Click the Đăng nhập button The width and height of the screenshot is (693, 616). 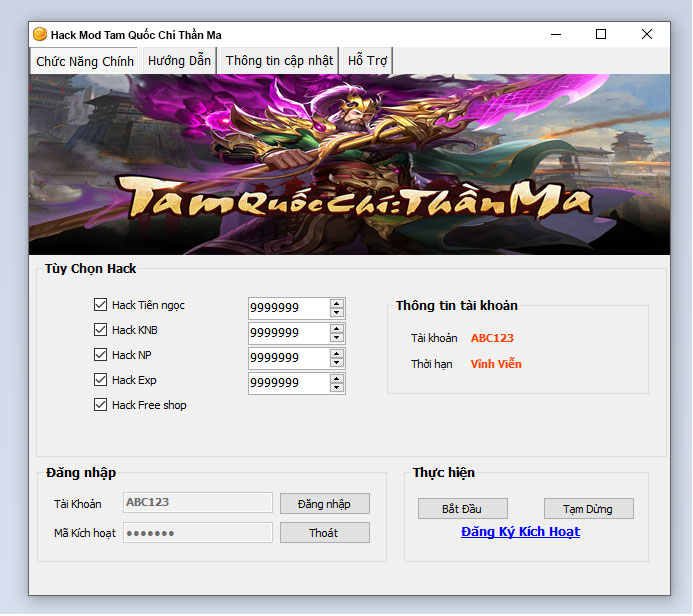coord(325,504)
